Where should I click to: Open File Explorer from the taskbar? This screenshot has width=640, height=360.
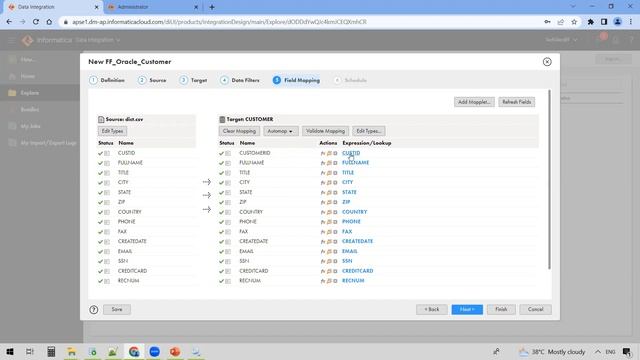coord(72,351)
